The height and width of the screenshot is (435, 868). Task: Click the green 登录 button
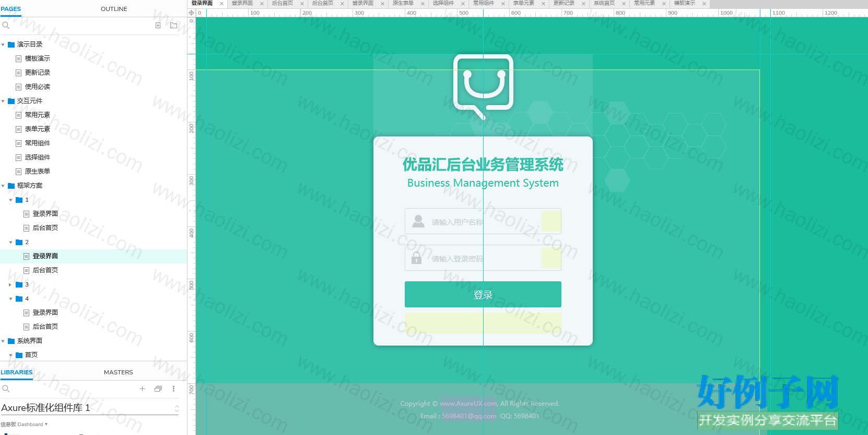(483, 294)
